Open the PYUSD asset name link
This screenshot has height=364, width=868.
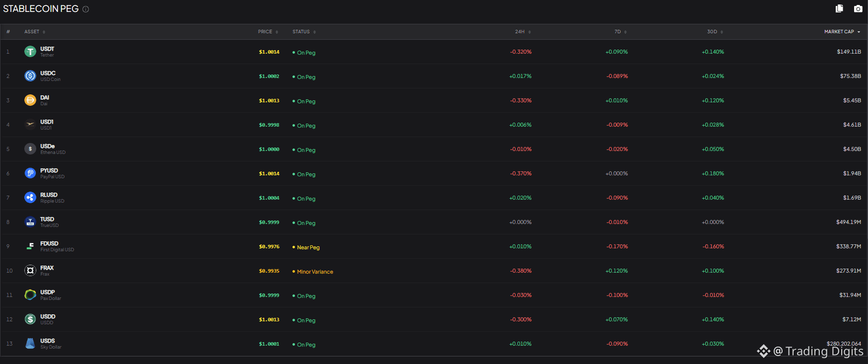pos(49,170)
